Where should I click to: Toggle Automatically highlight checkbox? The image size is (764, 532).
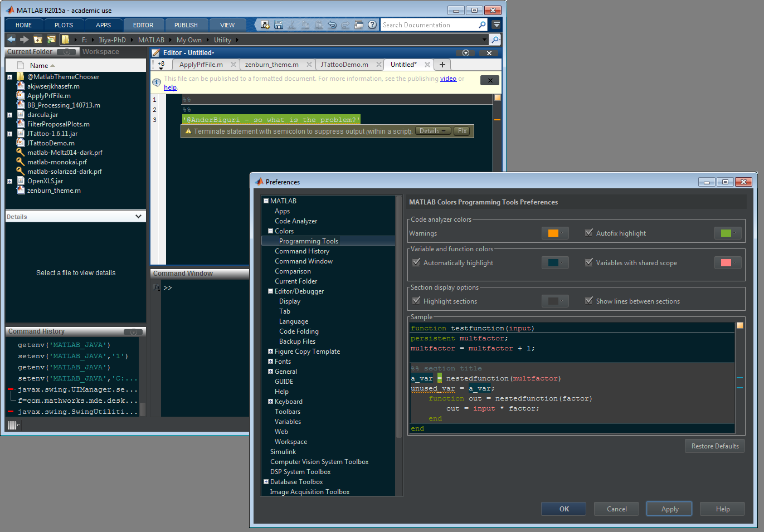(x=416, y=262)
